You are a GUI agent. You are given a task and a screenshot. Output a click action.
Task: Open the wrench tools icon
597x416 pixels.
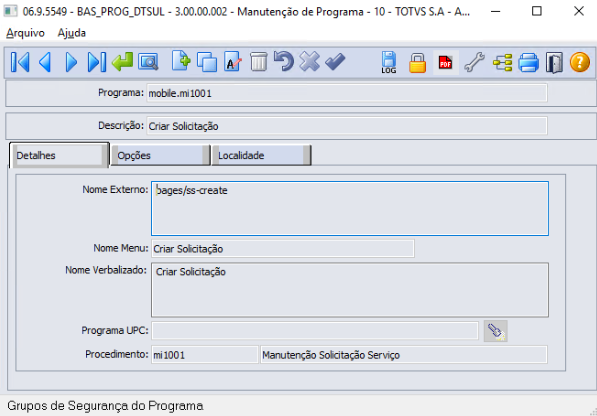point(474,62)
